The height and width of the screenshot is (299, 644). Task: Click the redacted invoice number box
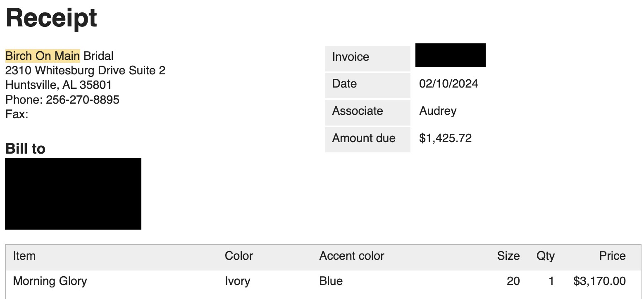tap(451, 55)
